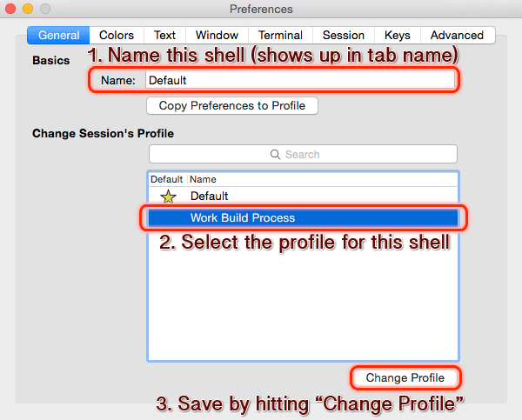This screenshot has height=420, width=522.
Task: Open the Terminal tab
Action: coord(280,36)
